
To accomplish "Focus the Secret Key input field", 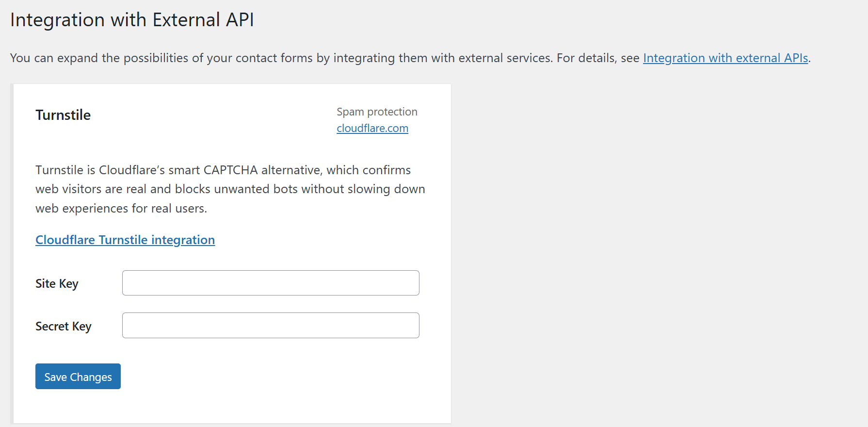I will (271, 326).
